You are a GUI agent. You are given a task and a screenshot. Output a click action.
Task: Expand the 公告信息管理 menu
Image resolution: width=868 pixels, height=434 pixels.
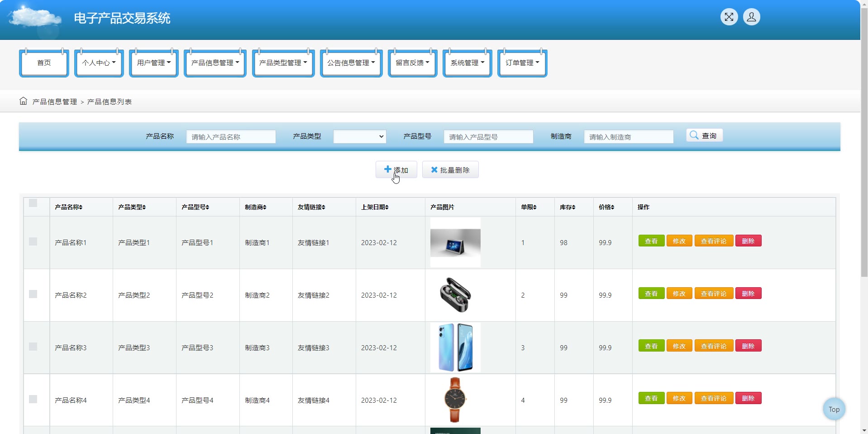[x=351, y=63]
